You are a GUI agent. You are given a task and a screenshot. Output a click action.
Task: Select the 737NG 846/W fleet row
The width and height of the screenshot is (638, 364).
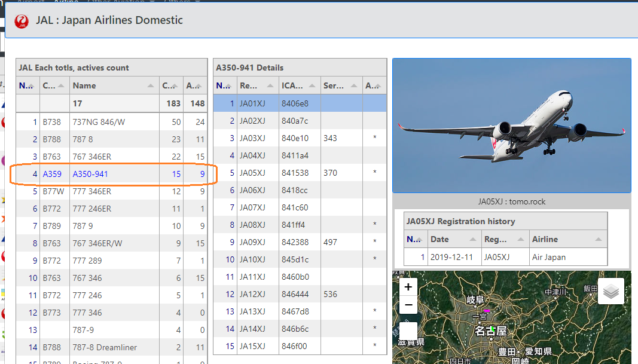[111, 122]
